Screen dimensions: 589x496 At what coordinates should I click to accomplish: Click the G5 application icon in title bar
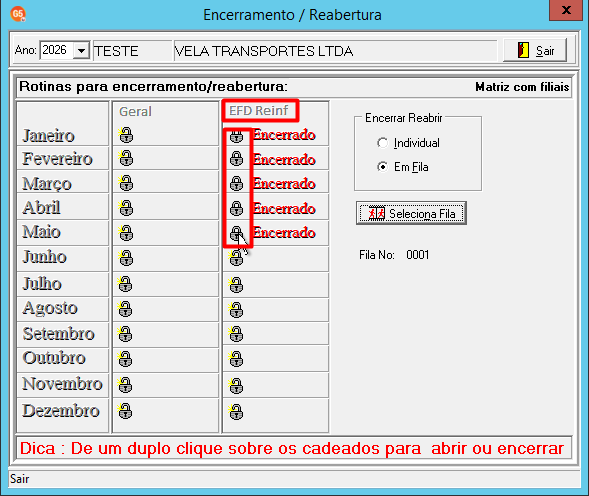pyautogui.click(x=18, y=14)
